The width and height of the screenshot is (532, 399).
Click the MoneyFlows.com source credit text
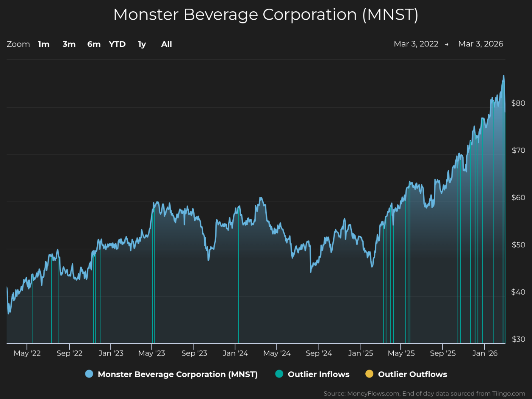(424, 393)
